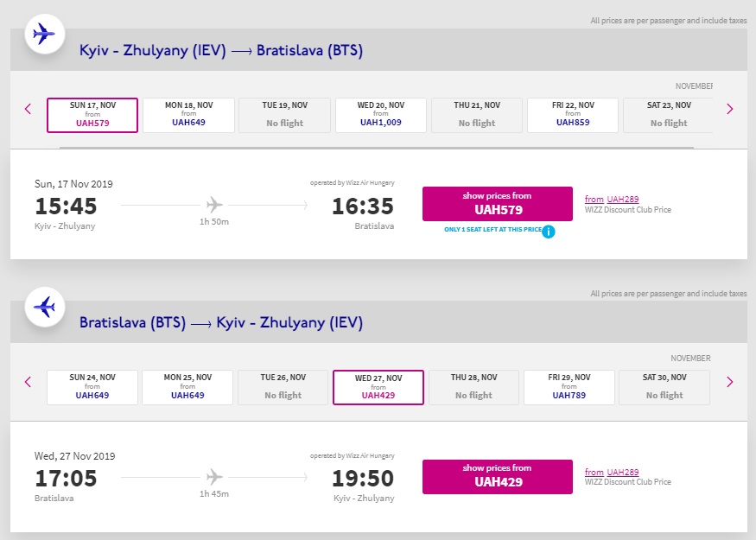Show later return dates arrow
This screenshot has width=756, height=540.
pyautogui.click(x=729, y=381)
